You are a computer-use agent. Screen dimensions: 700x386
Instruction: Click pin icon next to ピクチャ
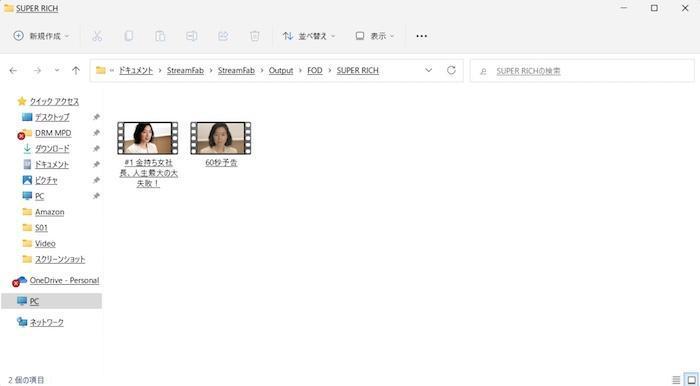coord(96,180)
